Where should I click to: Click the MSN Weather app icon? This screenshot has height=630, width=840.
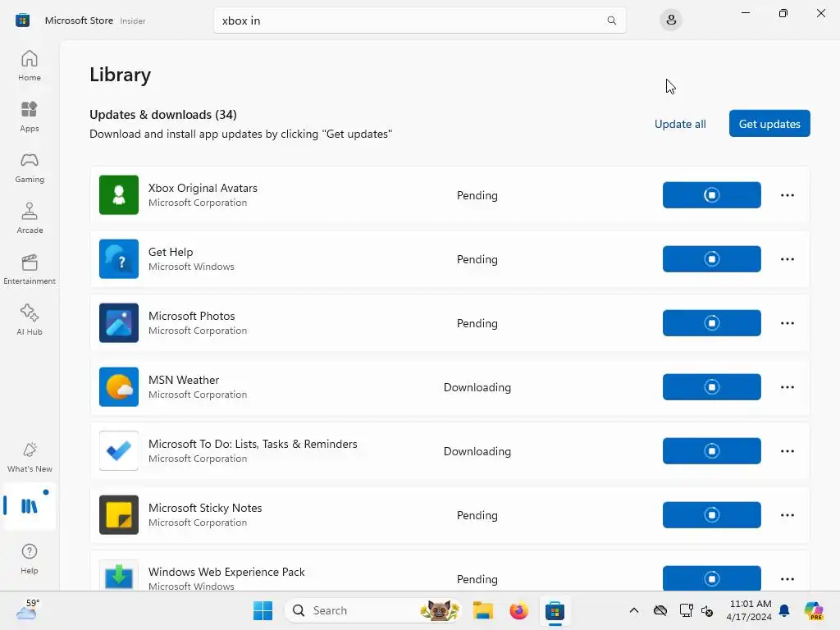pos(119,387)
